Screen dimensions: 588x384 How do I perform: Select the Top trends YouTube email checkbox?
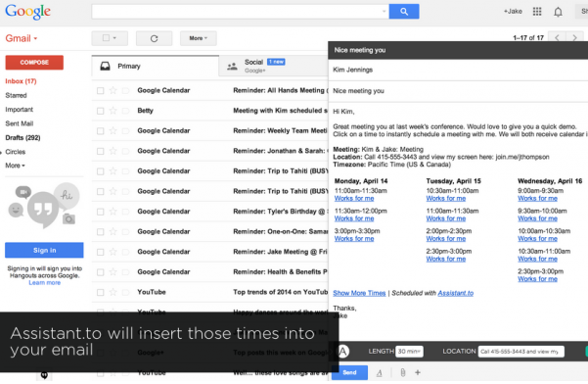(100, 292)
